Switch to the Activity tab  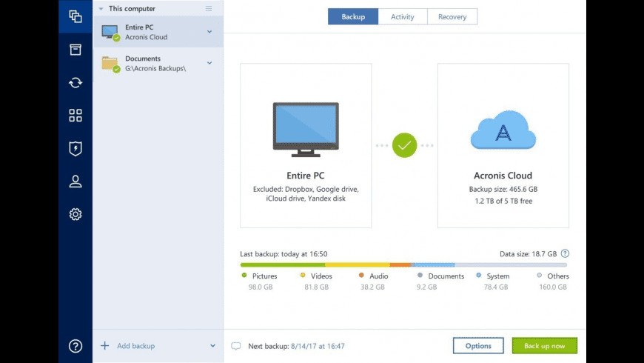[x=403, y=17]
